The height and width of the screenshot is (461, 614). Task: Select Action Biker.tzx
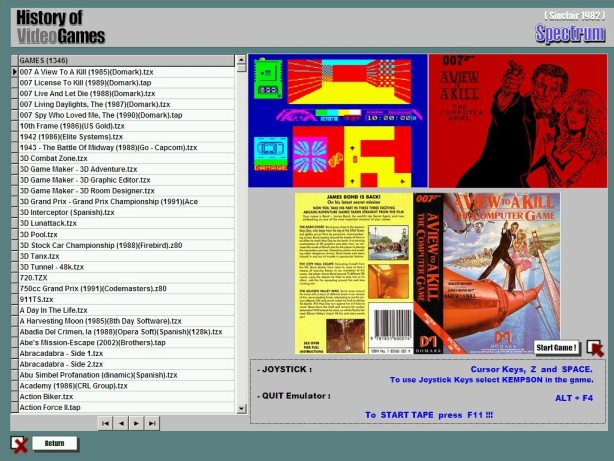click(126, 396)
